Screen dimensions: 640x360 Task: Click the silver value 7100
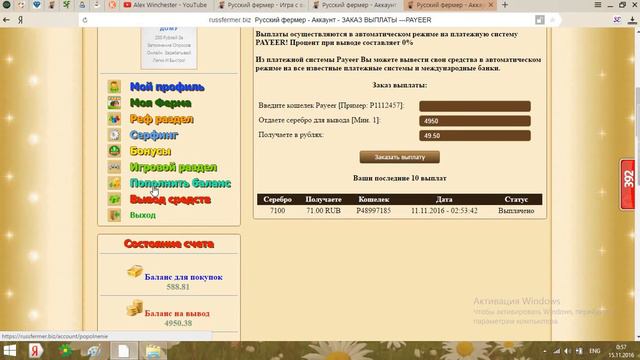tap(278, 211)
